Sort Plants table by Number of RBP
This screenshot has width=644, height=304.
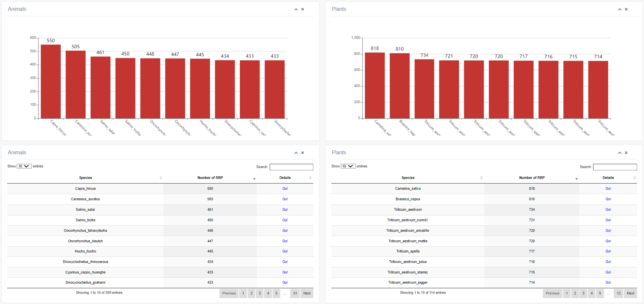[531, 178]
